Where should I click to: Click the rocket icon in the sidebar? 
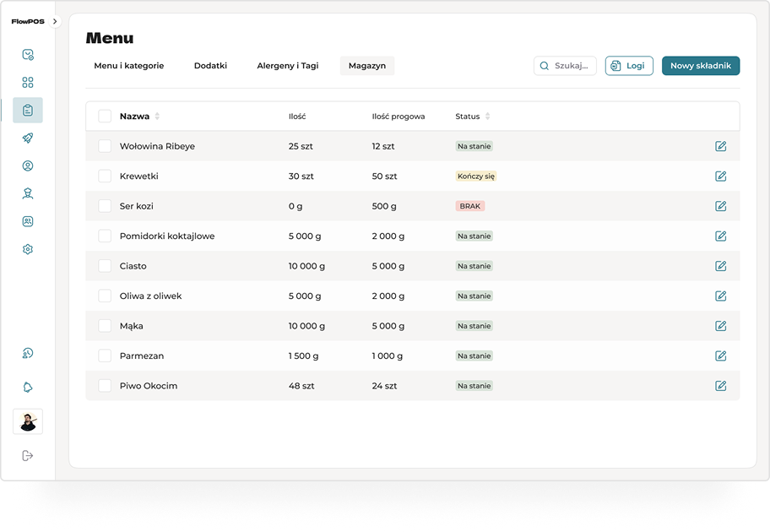point(28,138)
